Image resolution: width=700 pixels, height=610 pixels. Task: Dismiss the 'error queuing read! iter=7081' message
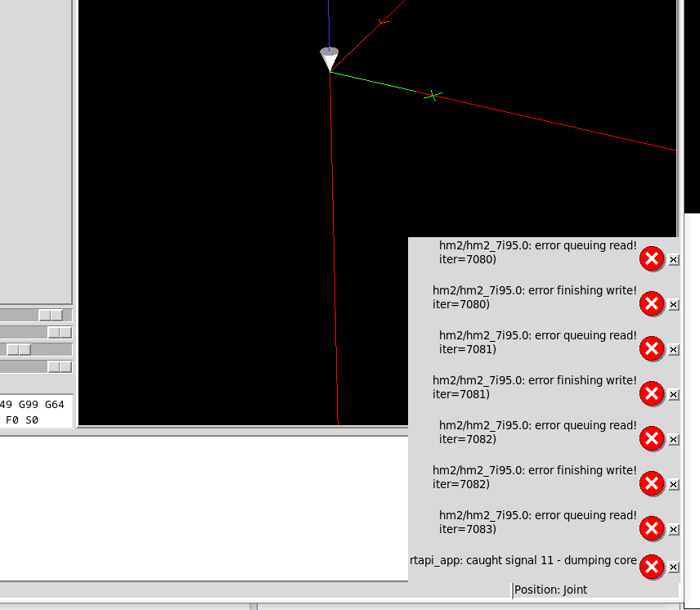(x=674, y=350)
